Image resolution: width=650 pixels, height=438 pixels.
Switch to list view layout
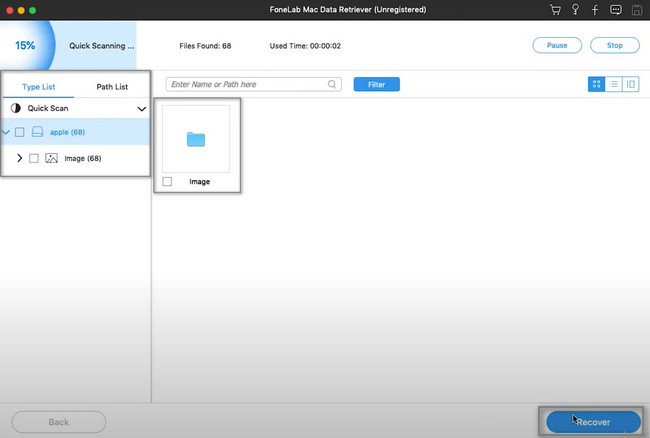(x=614, y=84)
